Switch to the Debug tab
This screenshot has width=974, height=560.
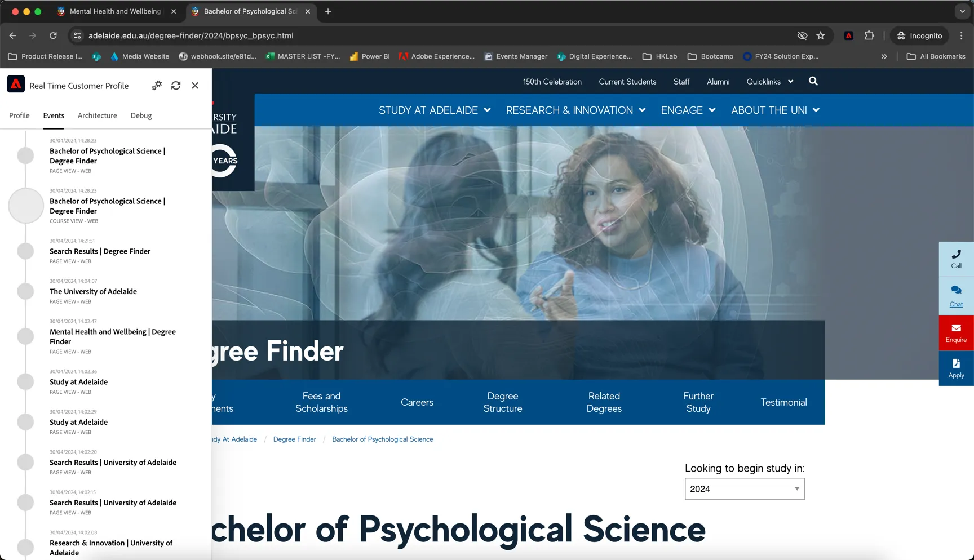click(x=141, y=115)
